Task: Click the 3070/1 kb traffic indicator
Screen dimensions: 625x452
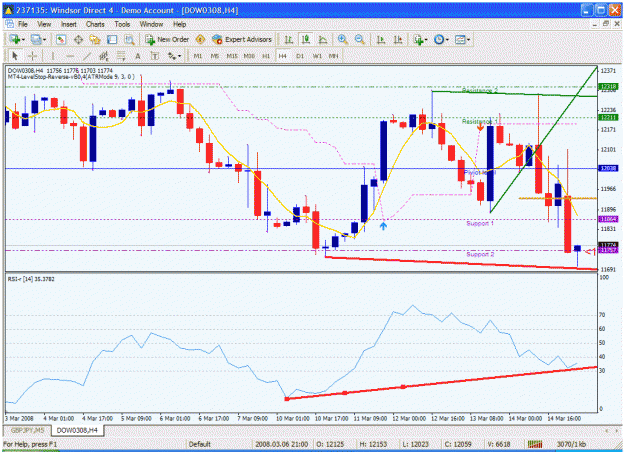Action: pos(571,444)
